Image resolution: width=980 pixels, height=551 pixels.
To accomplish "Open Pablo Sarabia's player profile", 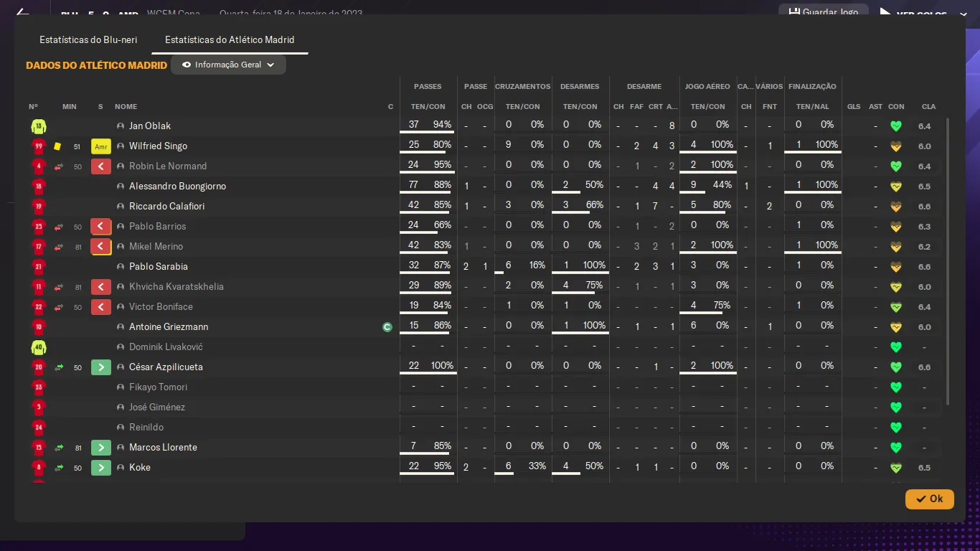I will (x=159, y=267).
